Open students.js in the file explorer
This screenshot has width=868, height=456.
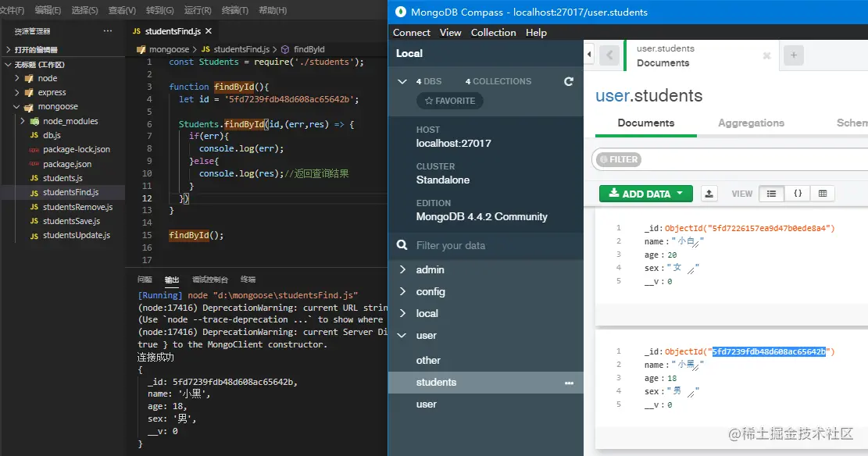click(x=63, y=178)
